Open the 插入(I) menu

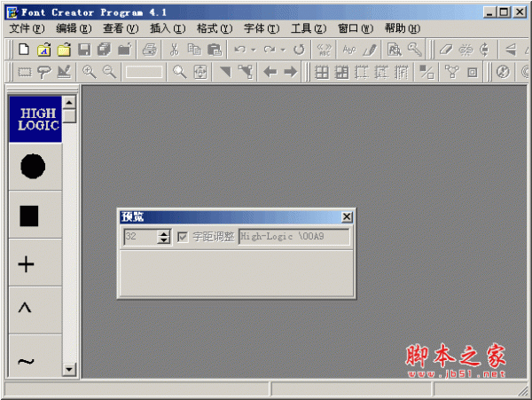point(168,28)
